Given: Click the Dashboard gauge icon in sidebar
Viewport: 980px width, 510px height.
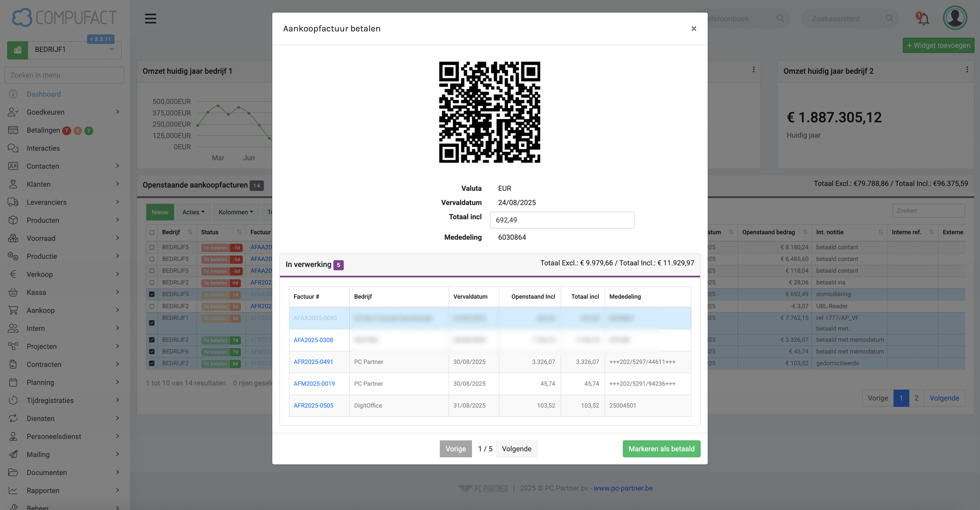Looking at the screenshot, I should tap(13, 94).
